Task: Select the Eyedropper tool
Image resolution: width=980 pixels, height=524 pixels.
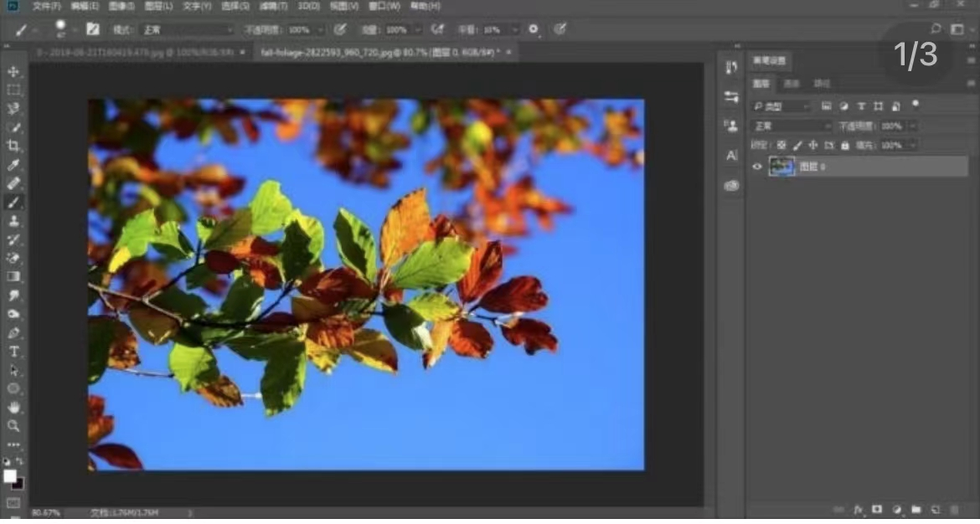Action: pos(13,164)
